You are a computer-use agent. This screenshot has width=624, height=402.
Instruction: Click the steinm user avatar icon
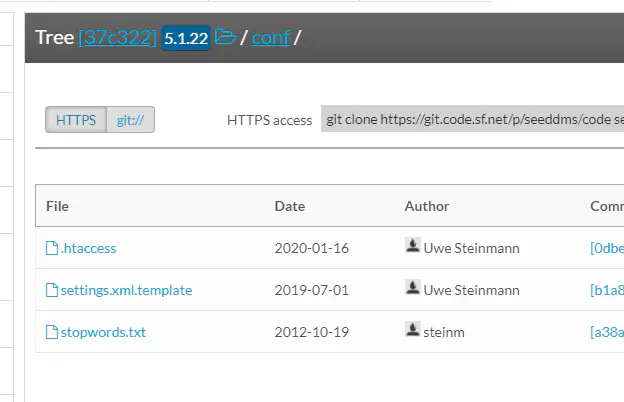(412, 331)
